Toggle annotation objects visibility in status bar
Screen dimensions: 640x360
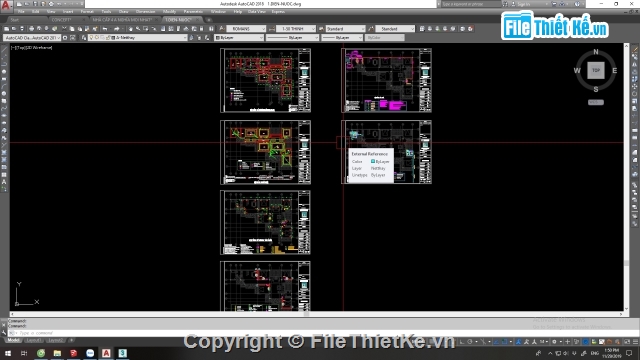tap(518, 342)
